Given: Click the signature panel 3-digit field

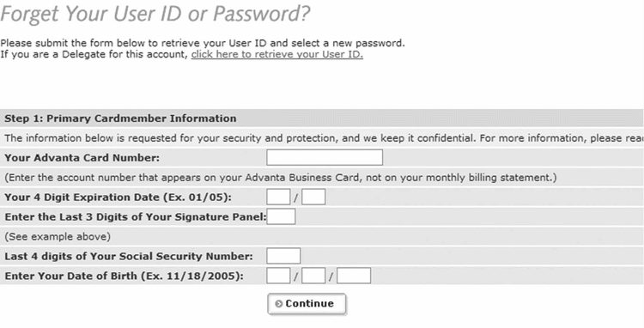Looking at the screenshot, I should (281, 216).
